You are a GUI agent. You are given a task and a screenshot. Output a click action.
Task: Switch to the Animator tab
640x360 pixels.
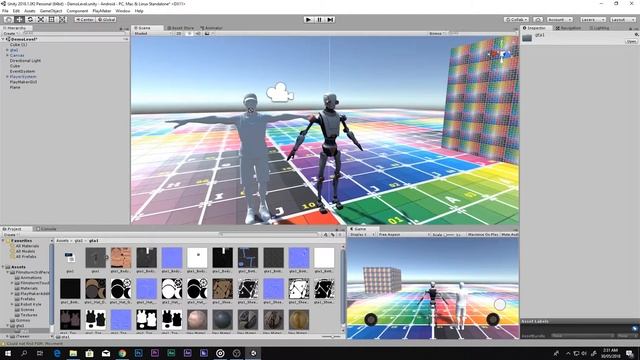pyautogui.click(x=211, y=28)
